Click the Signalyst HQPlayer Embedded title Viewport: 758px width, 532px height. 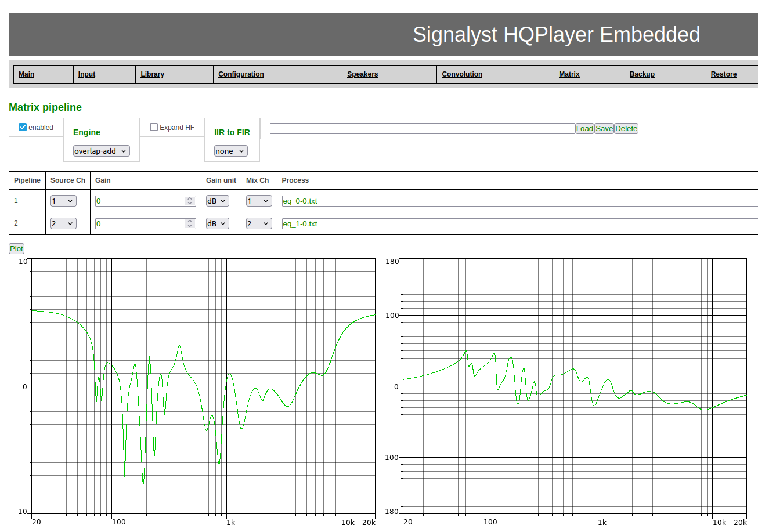pyautogui.click(x=557, y=35)
